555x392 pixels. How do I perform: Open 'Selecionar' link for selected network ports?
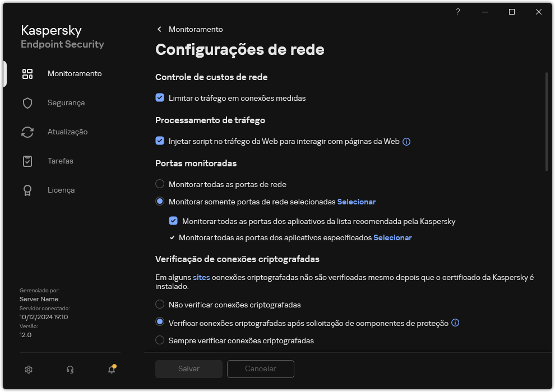[x=355, y=202]
